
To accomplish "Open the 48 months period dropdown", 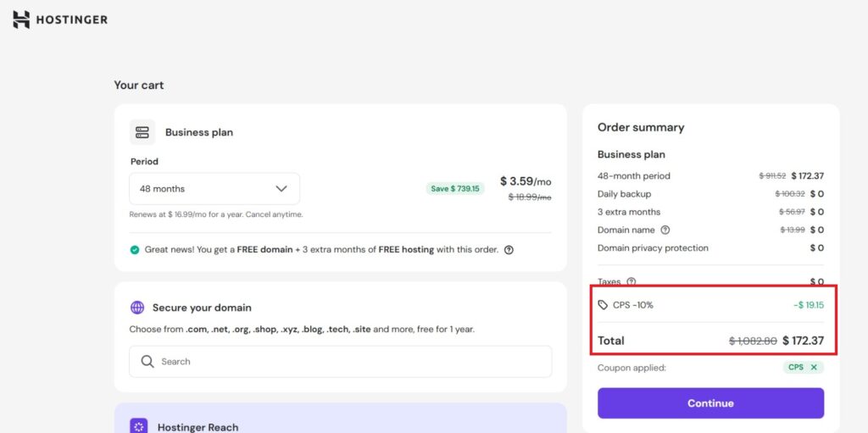I will tap(214, 189).
